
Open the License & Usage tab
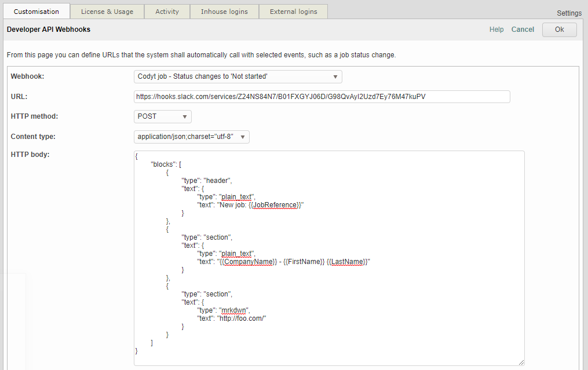(107, 12)
